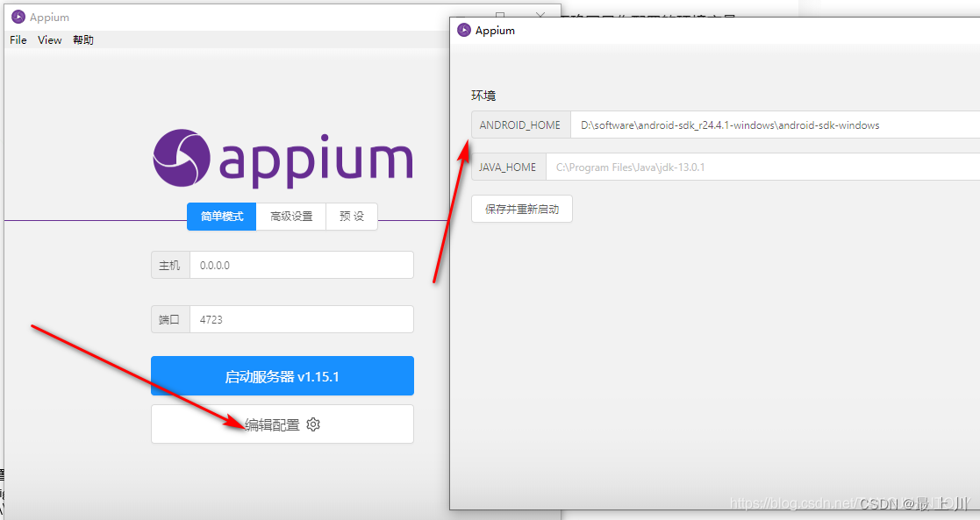Click the 主机 input field with 0.0.0.0
The width and height of the screenshot is (980, 520).
[302, 265]
